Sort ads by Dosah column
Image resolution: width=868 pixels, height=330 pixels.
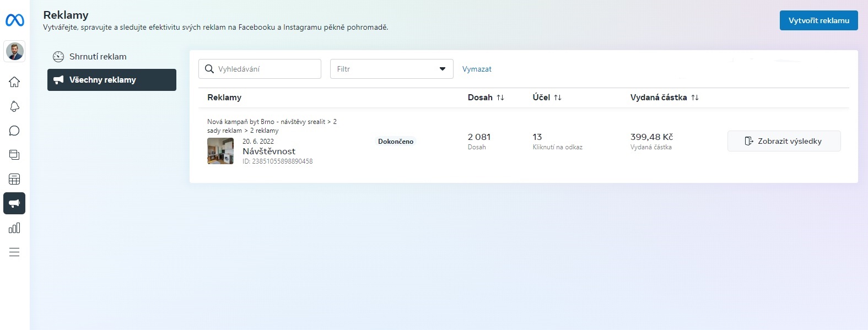point(500,98)
